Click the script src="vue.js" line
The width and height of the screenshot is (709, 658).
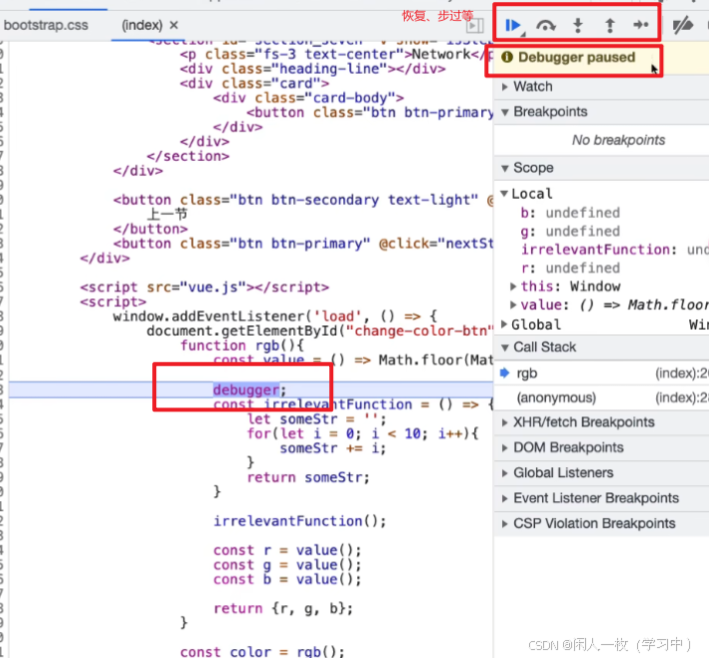[204, 288]
